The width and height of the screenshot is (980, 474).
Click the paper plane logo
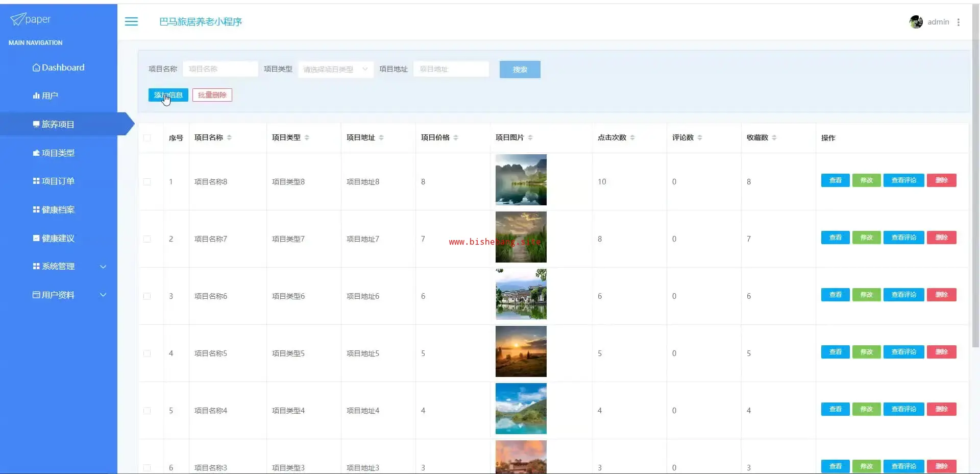[x=17, y=19]
